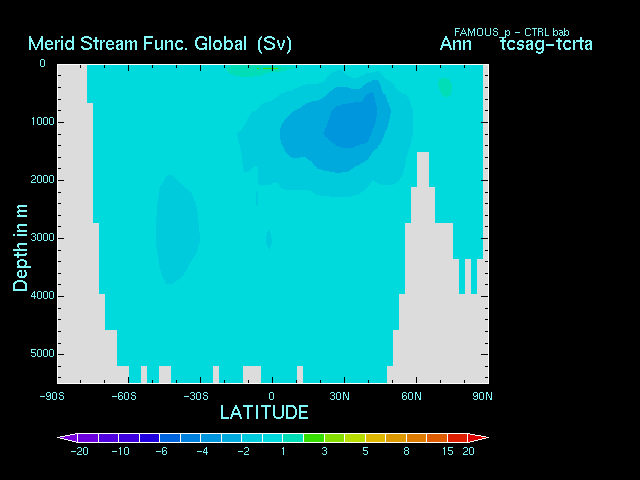Image resolution: width=640 pixels, height=480 pixels.
Task: Click the -4 colorbar label
Action: 202,451
